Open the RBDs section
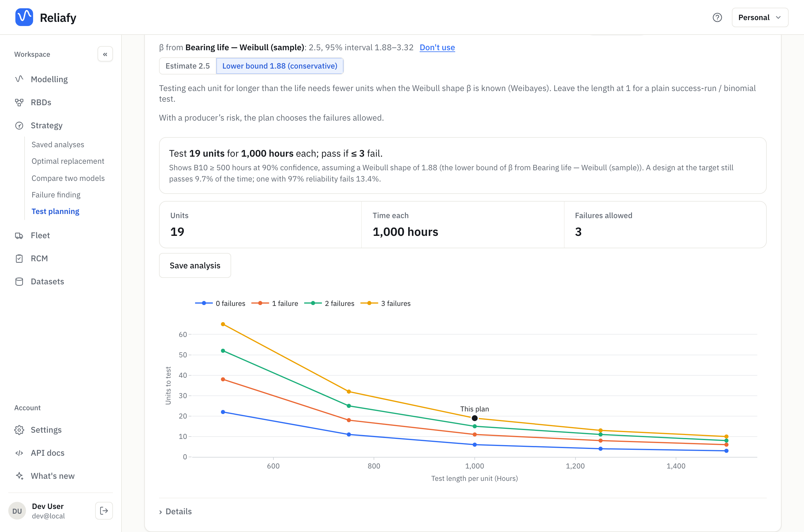804x532 pixels. 41,102
